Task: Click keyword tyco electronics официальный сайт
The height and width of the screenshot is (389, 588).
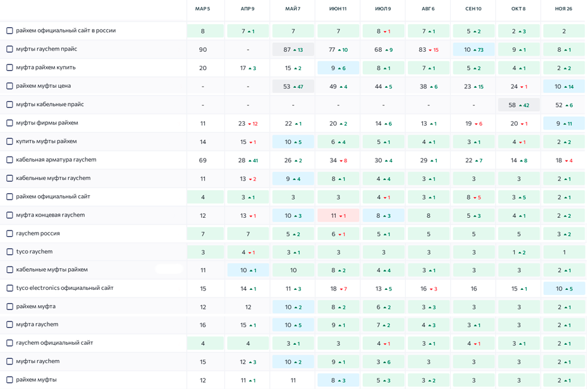Action: (x=64, y=288)
